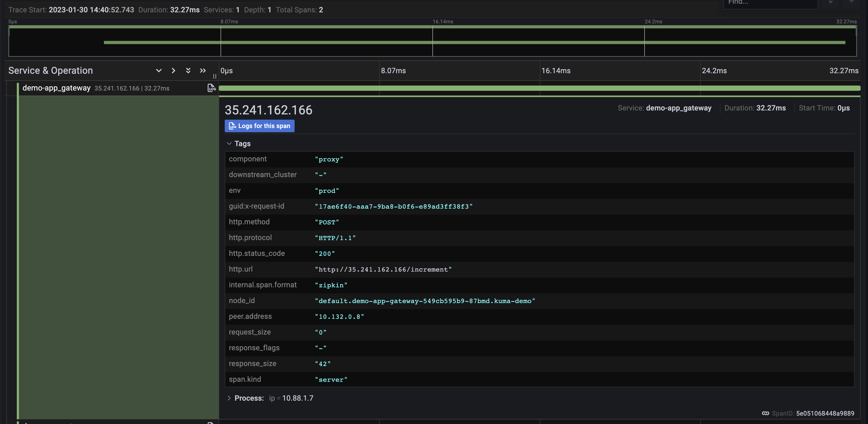Collapse one level using the down-chevron in Service & Operation
The width and height of the screenshot is (868, 424).
[158, 71]
